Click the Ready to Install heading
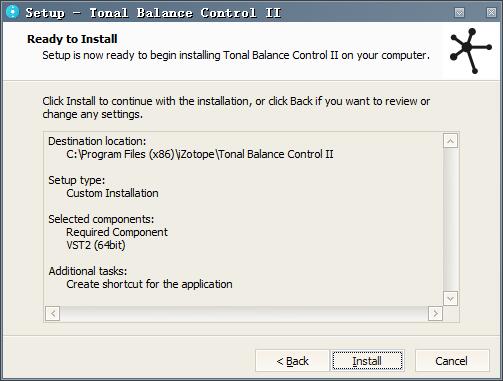This screenshot has height=381, width=503. 72,39
